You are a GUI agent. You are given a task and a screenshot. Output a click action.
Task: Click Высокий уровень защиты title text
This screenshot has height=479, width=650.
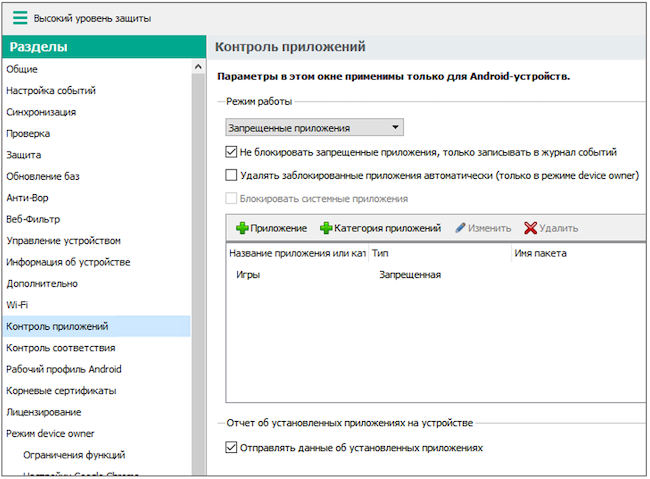click(x=92, y=18)
